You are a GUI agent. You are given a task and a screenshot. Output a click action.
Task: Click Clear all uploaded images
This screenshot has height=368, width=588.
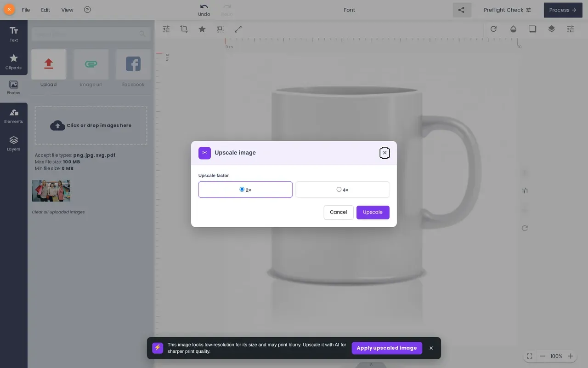(x=58, y=212)
